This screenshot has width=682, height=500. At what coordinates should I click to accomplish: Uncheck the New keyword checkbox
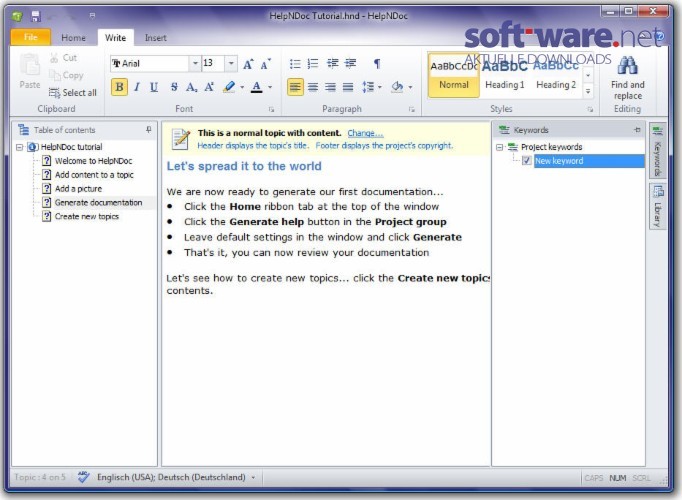(x=526, y=161)
